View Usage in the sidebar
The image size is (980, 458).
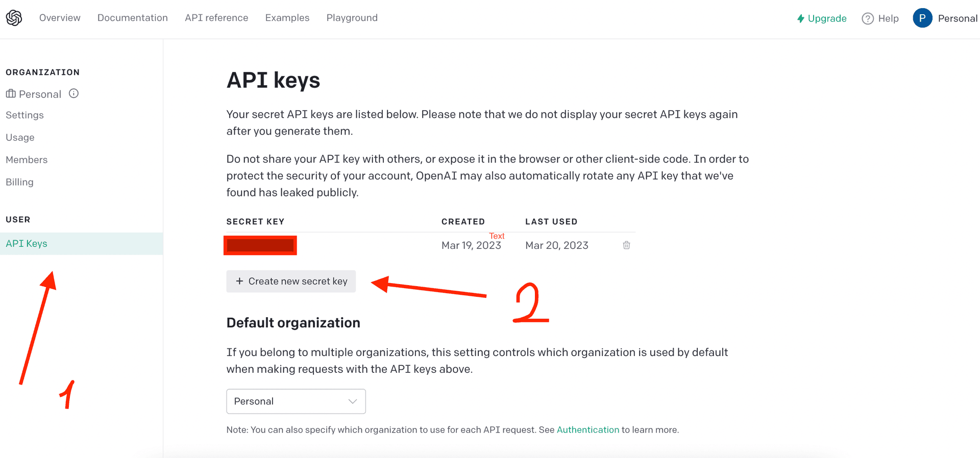(20, 138)
